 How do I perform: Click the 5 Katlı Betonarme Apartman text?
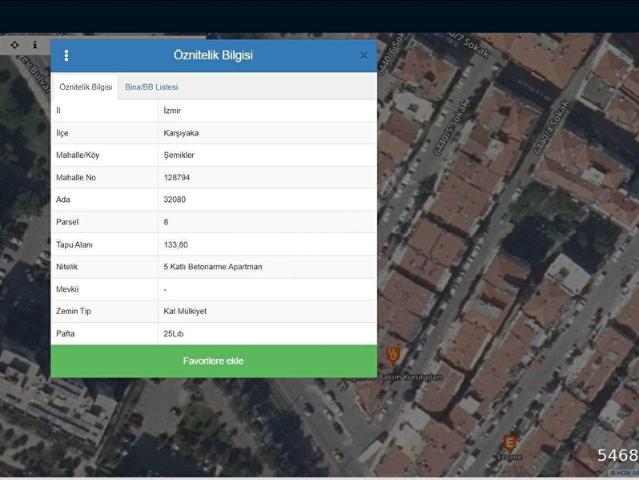tap(212, 267)
